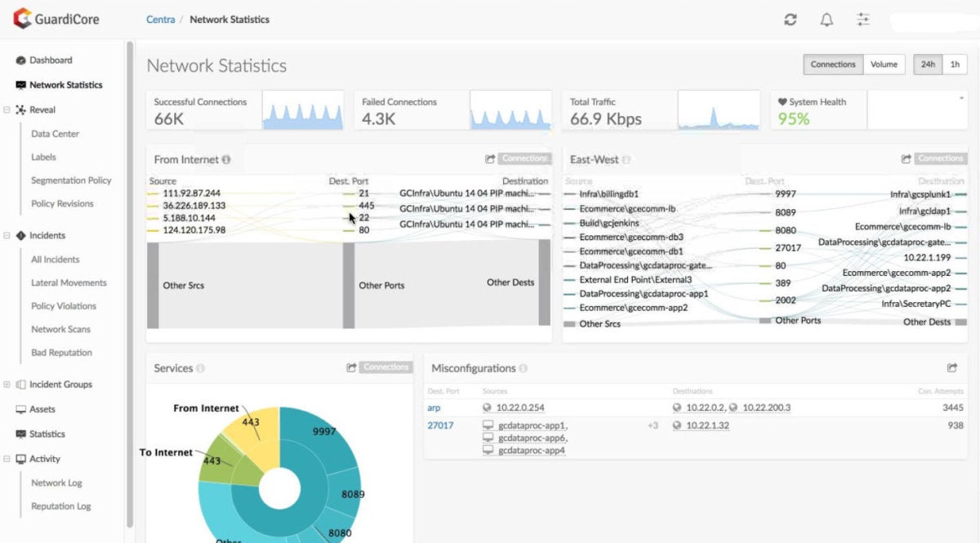Click the globe icon next to 10.22.0.254
The width and height of the screenshot is (980, 543).
coord(488,407)
